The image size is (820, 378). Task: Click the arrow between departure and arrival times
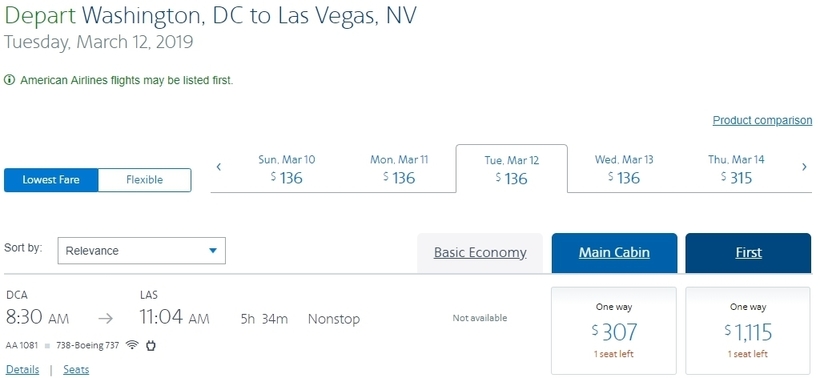click(x=106, y=318)
